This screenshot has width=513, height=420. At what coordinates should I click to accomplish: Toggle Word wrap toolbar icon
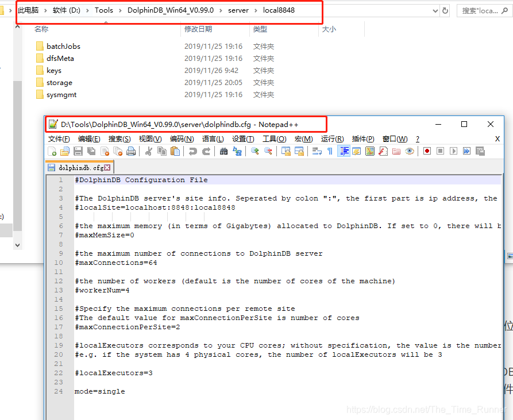tap(317, 151)
